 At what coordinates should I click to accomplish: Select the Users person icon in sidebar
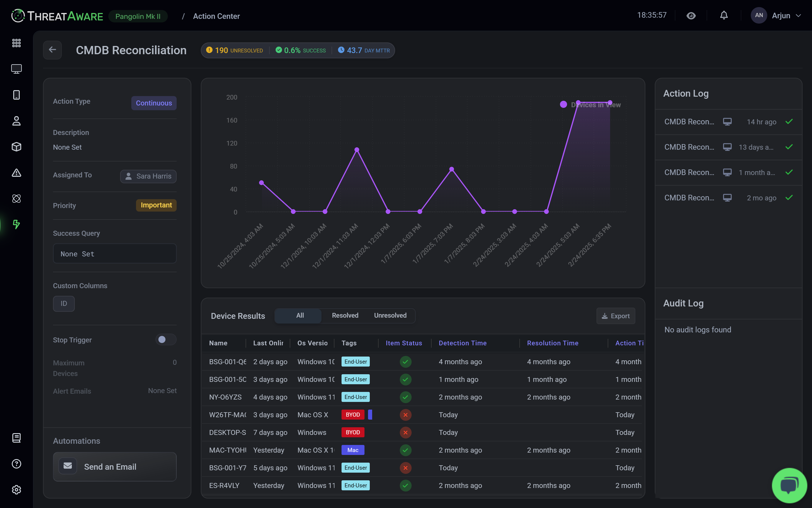[x=16, y=121]
